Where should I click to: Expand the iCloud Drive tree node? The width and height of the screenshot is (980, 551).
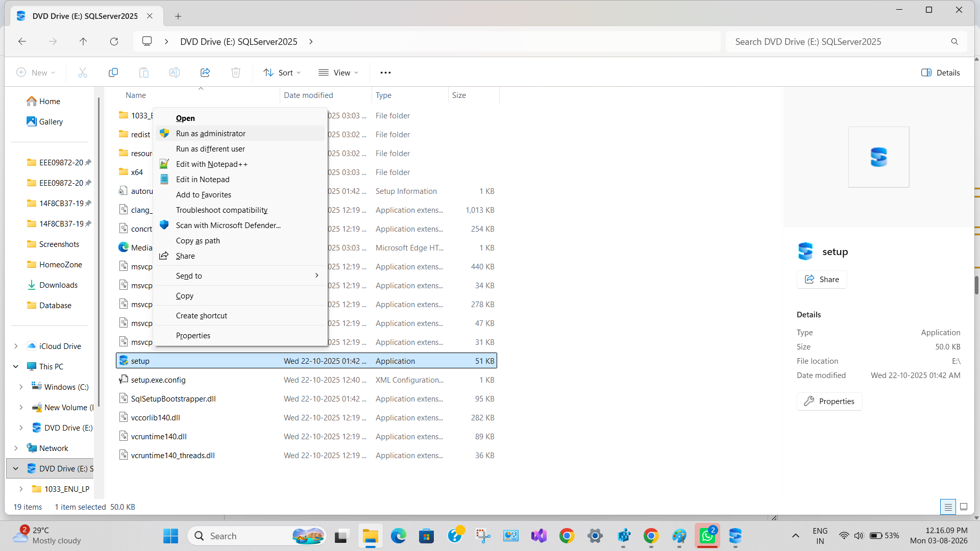pos(16,346)
